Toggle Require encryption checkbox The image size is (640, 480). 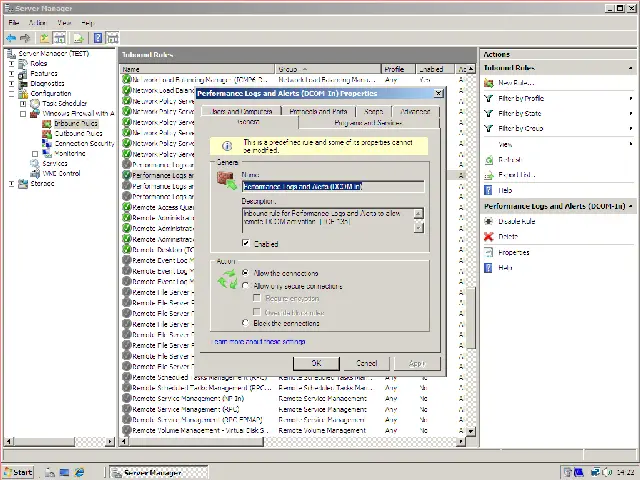click(257, 298)
